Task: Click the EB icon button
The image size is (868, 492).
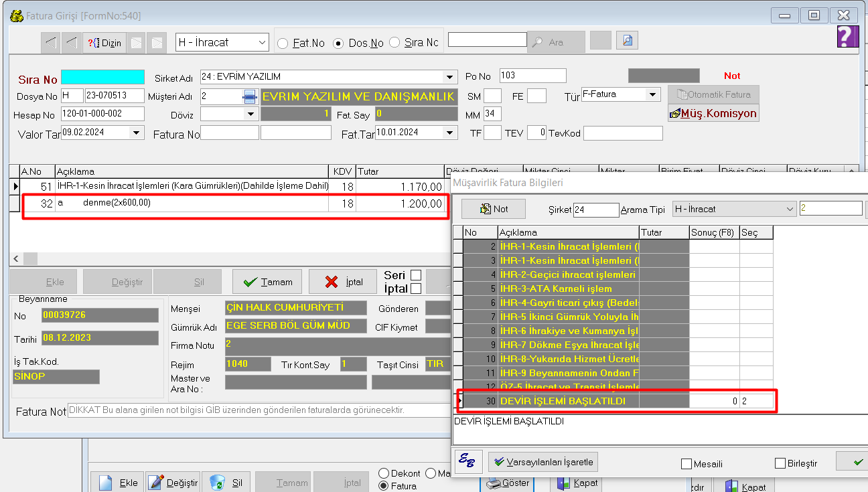Action: tap(468, 461)
